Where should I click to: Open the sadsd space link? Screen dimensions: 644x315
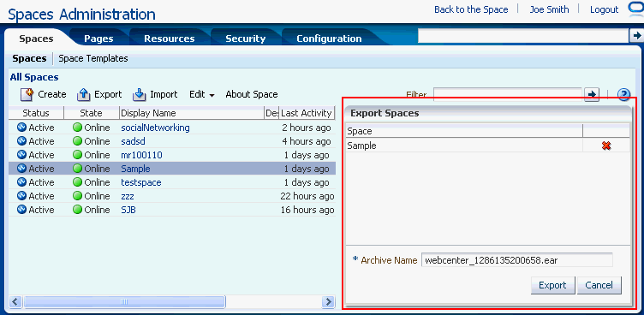133,141
